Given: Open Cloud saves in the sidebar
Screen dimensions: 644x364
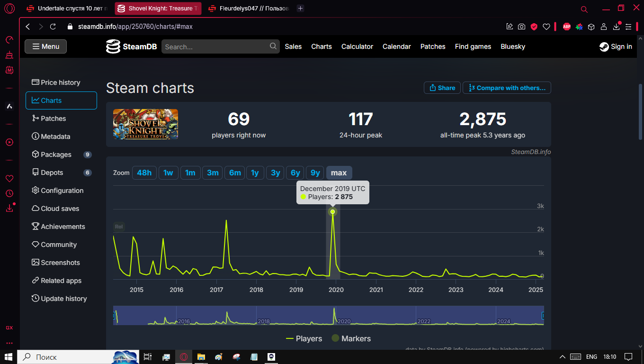Looking at the screenshot, I should pyautogui.click(x=61, y=209).
